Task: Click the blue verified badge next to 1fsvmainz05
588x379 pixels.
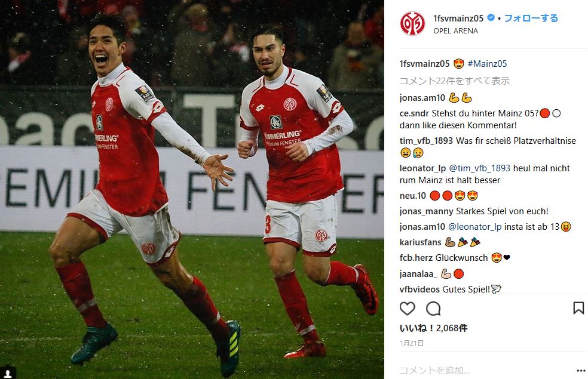Action: point(491,17)
